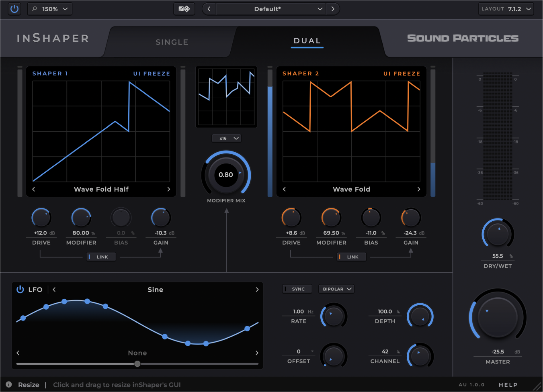Click the Shaper 2 Gain knob

pyautogui.click(x=411, y=218)
